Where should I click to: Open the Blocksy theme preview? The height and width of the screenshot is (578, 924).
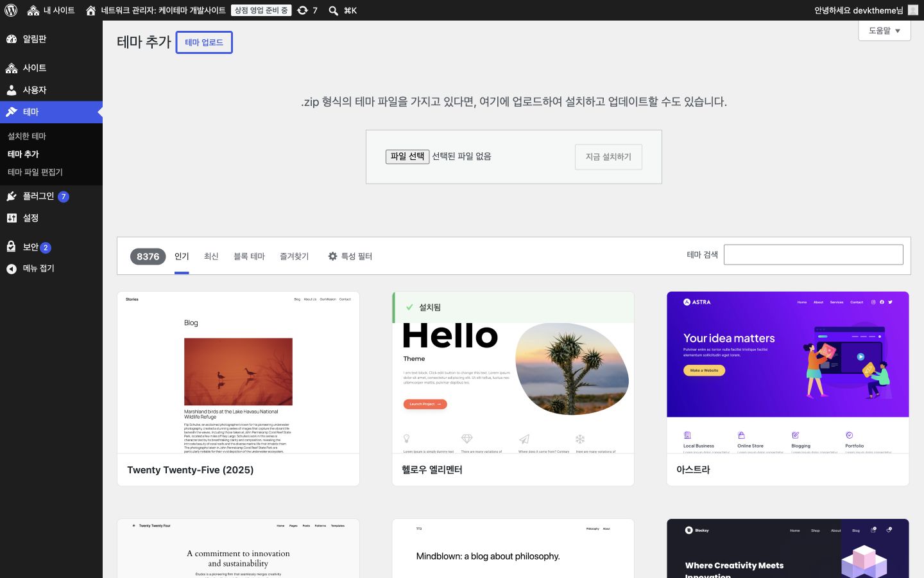click(x=788, y=548)
